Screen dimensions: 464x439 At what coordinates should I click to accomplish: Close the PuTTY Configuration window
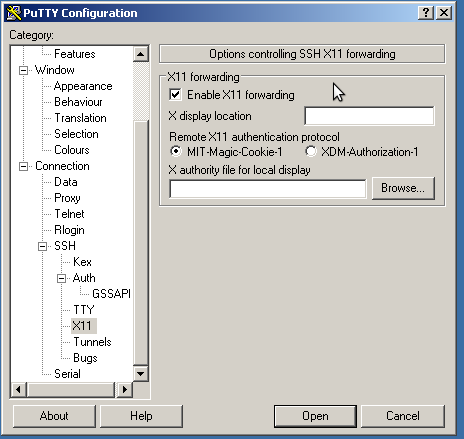point(444,13)
